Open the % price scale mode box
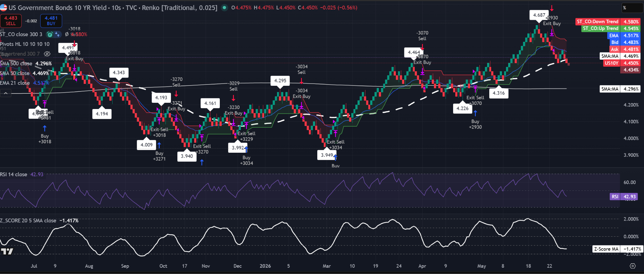Image resolution: width=644 pixels, height=274 pixels. point(632,8)
